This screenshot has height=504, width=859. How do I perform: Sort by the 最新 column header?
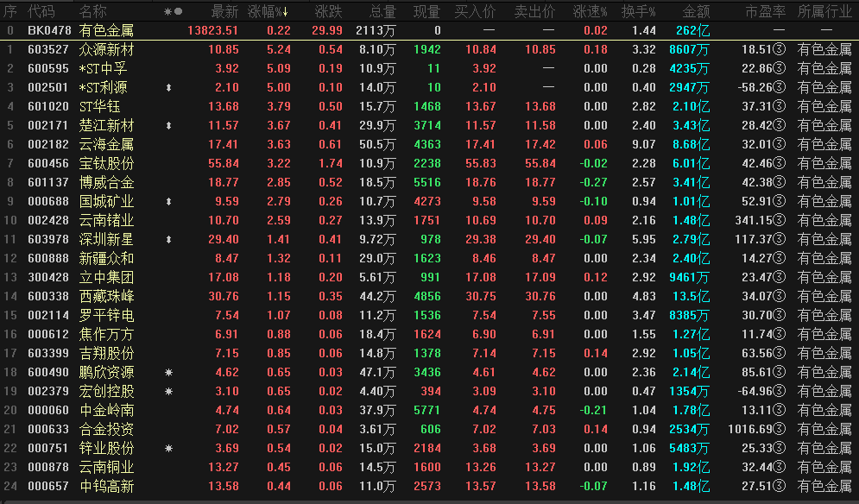pyautogui.click(x=224, y=11)
